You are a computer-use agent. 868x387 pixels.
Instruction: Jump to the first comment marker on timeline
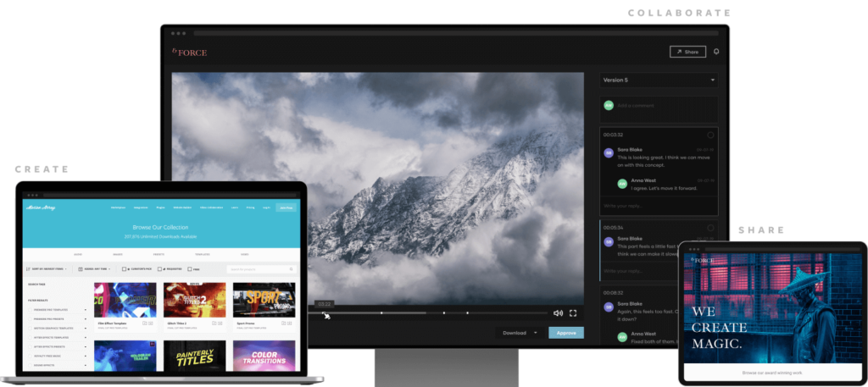(x=381, y=313)
